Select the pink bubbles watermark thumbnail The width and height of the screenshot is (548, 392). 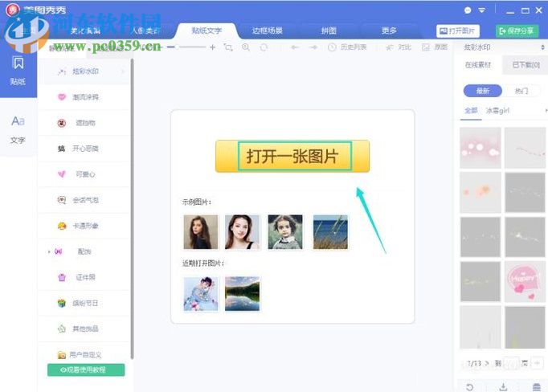(x=481, y=148)
